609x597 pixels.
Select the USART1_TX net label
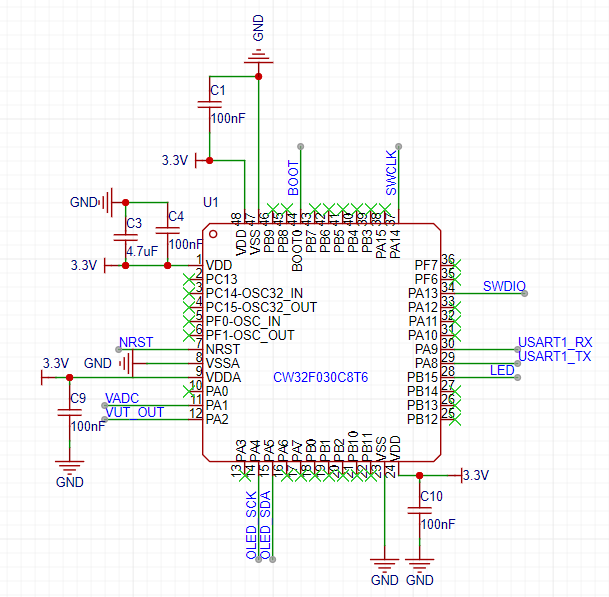click(x=555, y=356)
